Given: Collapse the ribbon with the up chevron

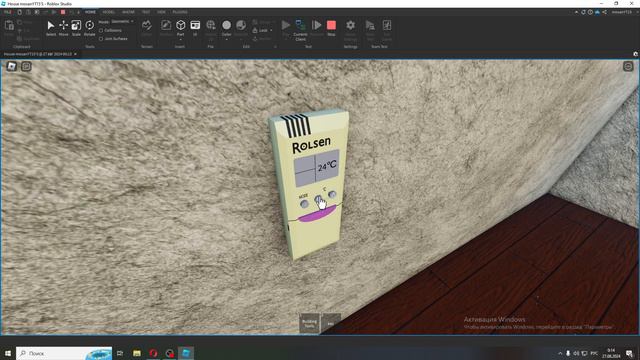Looking at the screenshot, I should click(576, 12).
